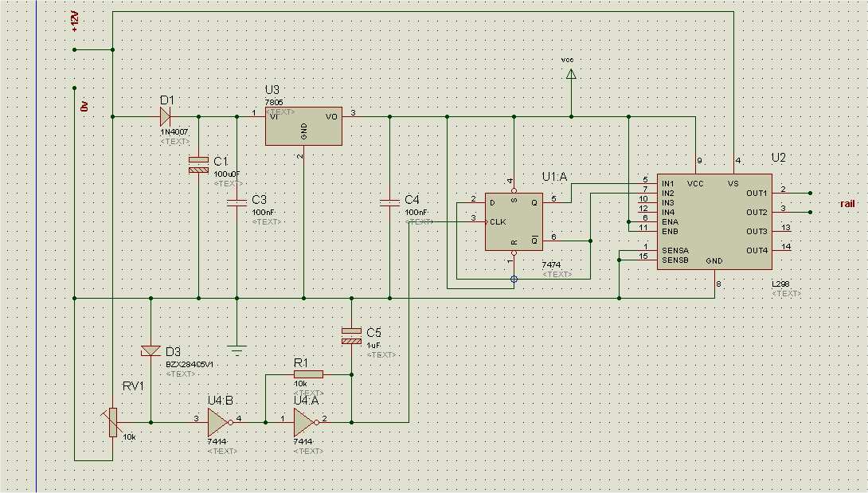Click the U4:B reference label
The width and height of the screenshot is (868, 493).
[221, 400]
